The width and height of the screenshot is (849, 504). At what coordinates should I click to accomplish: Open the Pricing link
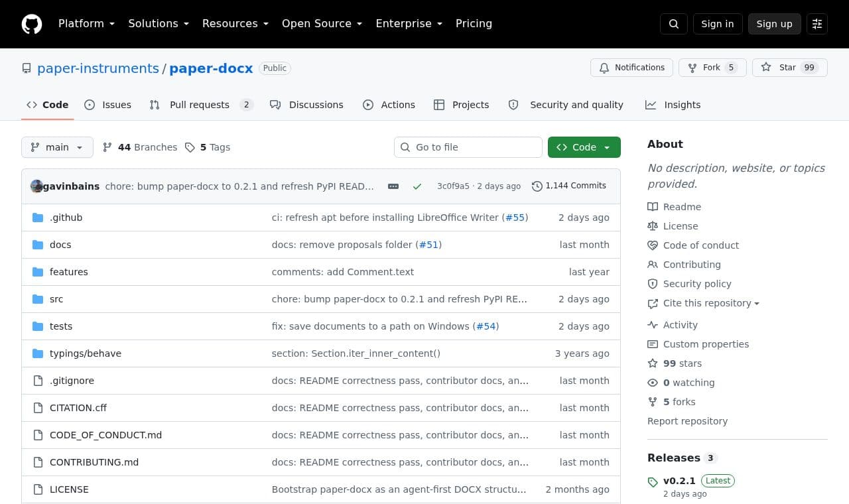point(474,24)
